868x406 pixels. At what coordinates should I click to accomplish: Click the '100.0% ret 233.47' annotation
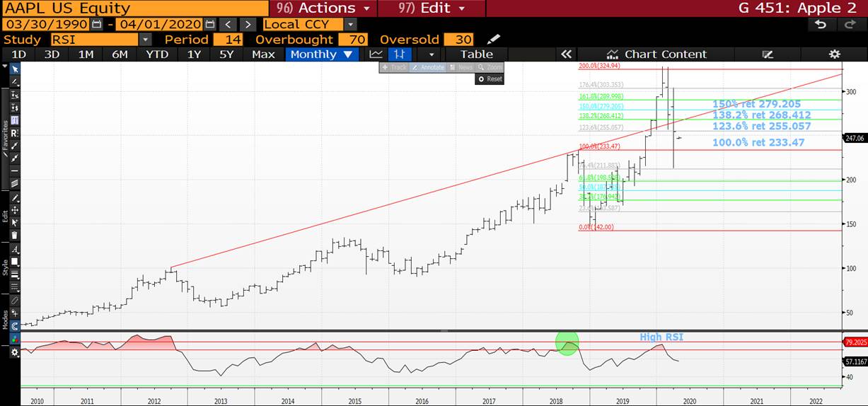click(x=758, y=142)
